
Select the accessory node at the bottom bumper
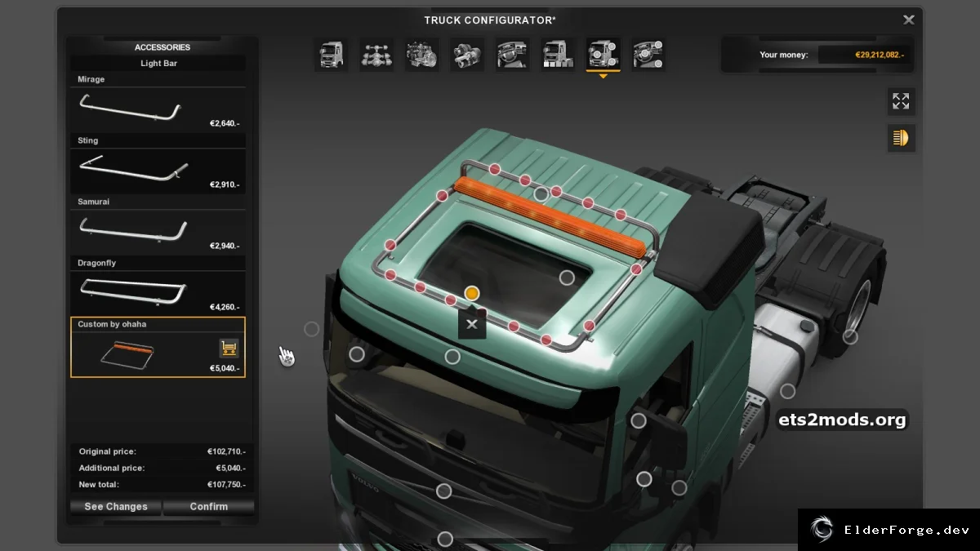pyautogui.click(x=445, y=539)
